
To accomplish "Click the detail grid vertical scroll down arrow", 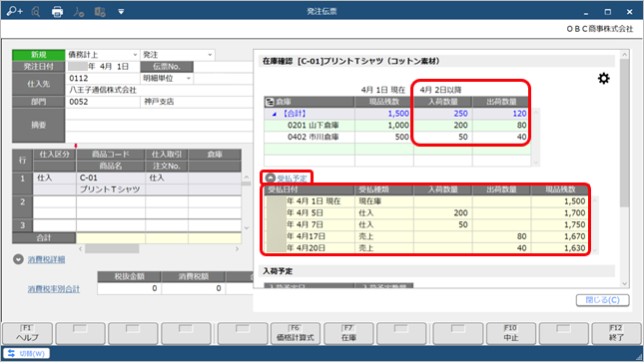I will 247,227.
